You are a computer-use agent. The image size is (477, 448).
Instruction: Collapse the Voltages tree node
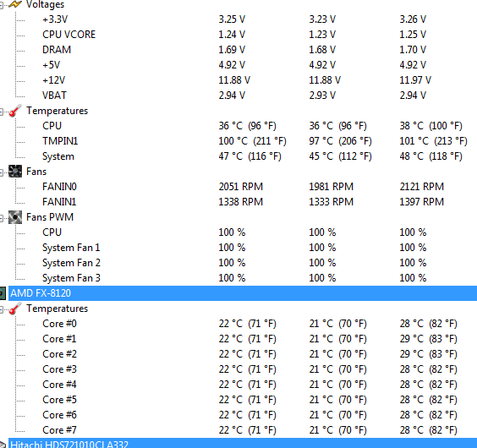tap(2, 5)
